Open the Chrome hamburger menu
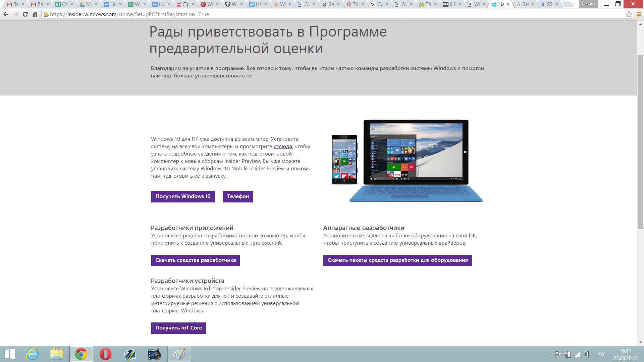This screenshot has height=362, width=644. pyautogui.click(x=639, y=14)
